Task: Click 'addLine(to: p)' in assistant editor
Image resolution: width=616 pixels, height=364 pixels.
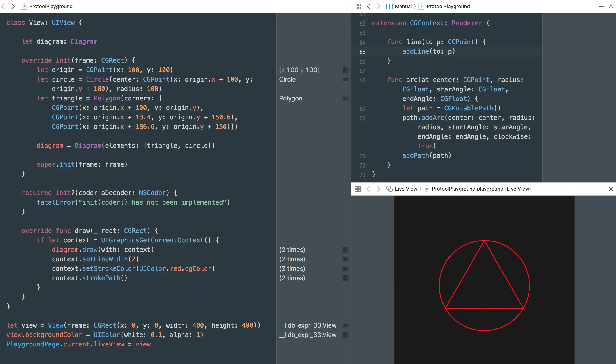Action: tap(428, 52)
